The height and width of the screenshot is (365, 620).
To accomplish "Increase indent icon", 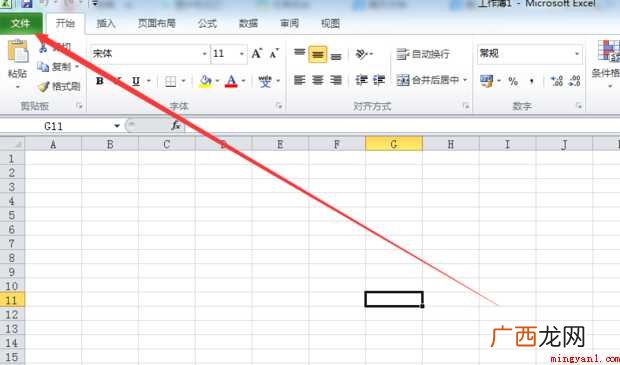I will click(x=379, y=80).
